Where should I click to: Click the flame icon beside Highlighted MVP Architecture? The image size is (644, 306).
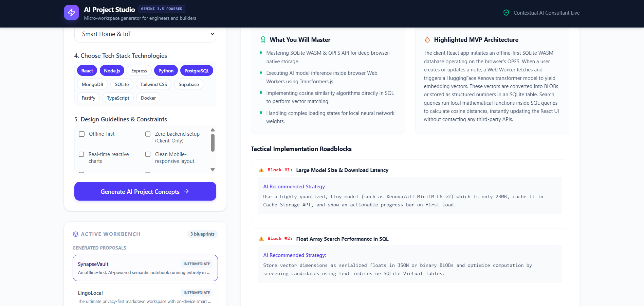(x=427, y=40)
